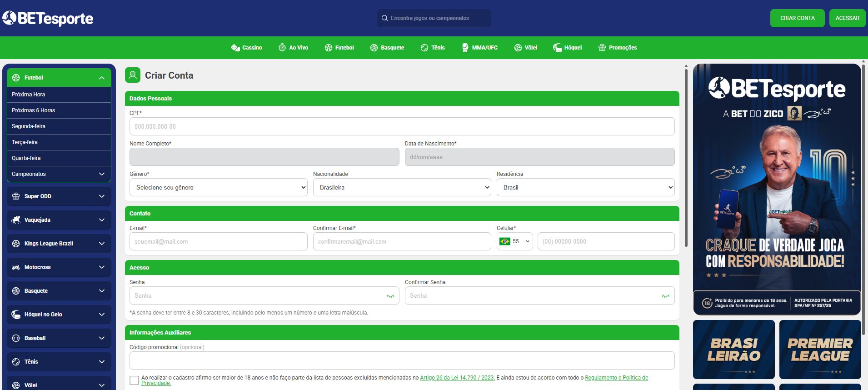Click the Ao Vivo stopwatch icon
This screenshot has height=390, width=868.
coord(282,48)
